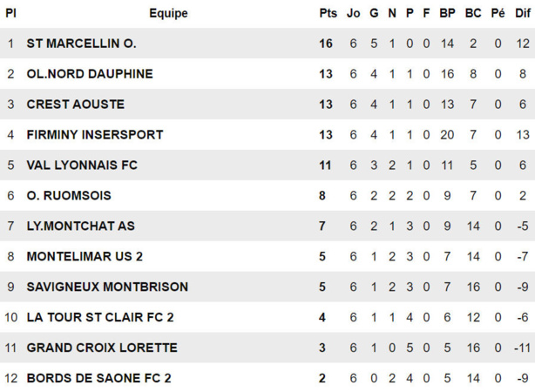Select O. RUOMSOIS in the standings
Image resolution: width=535 pixels, height=392 pixels.
coord(69,196)
